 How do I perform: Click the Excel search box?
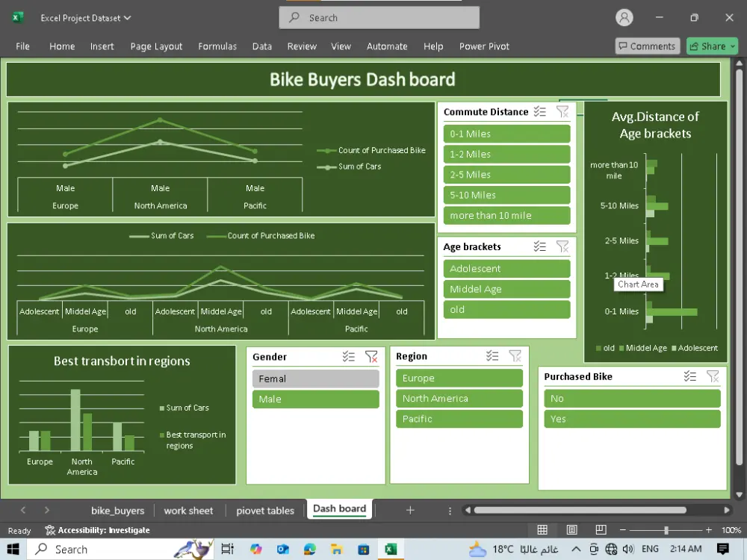coord(379,18)
